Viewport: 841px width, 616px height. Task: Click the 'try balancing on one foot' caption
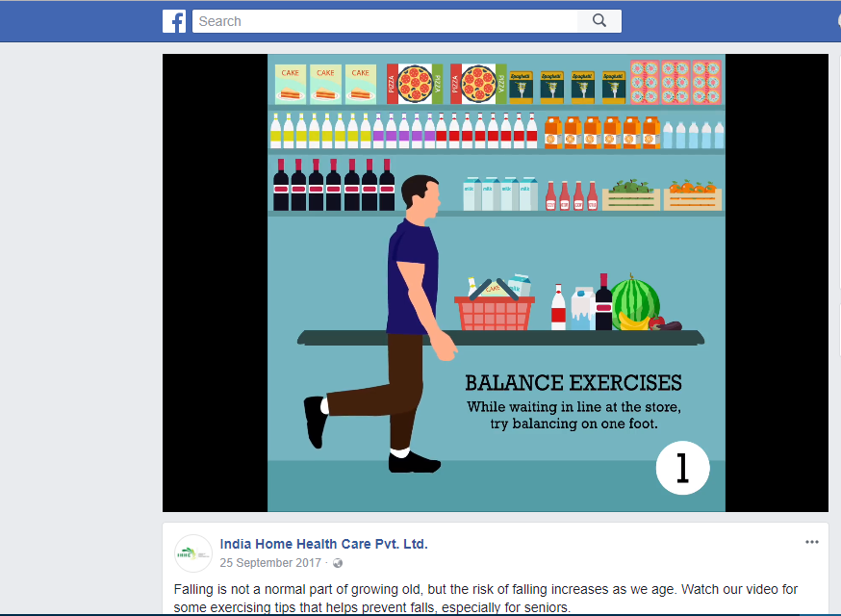(573, 423)
